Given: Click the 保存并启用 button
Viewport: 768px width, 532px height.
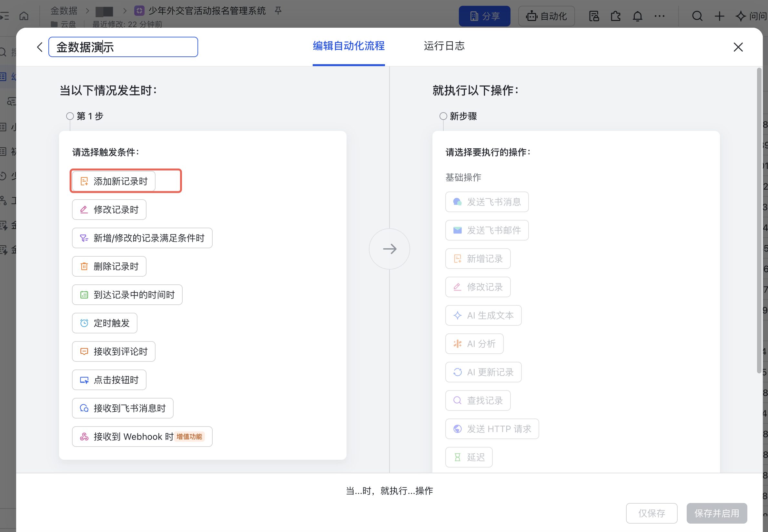Looking at the screenshot, I should (x=717, y=513).
